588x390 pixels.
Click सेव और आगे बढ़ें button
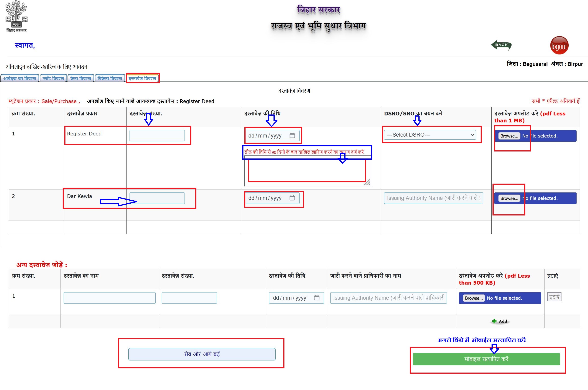[x=202, y=354]
